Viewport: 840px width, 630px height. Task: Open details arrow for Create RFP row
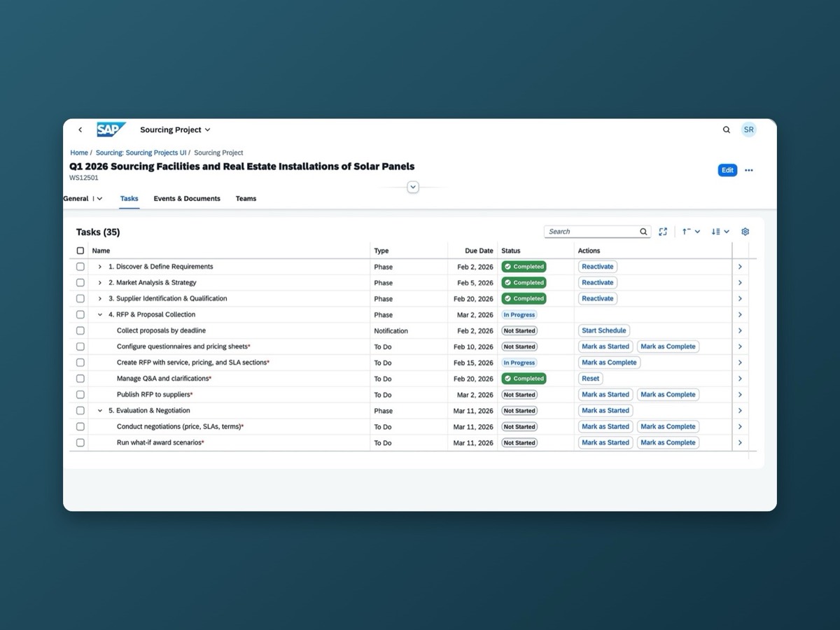pyautogui.click(x=740, y=363)
